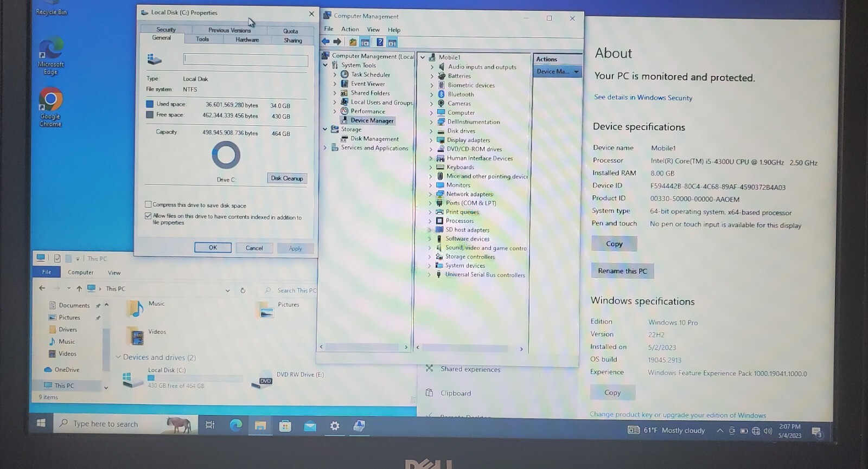
Task: Click Change product key or upgrade link
Action: [x=678, y=415]
